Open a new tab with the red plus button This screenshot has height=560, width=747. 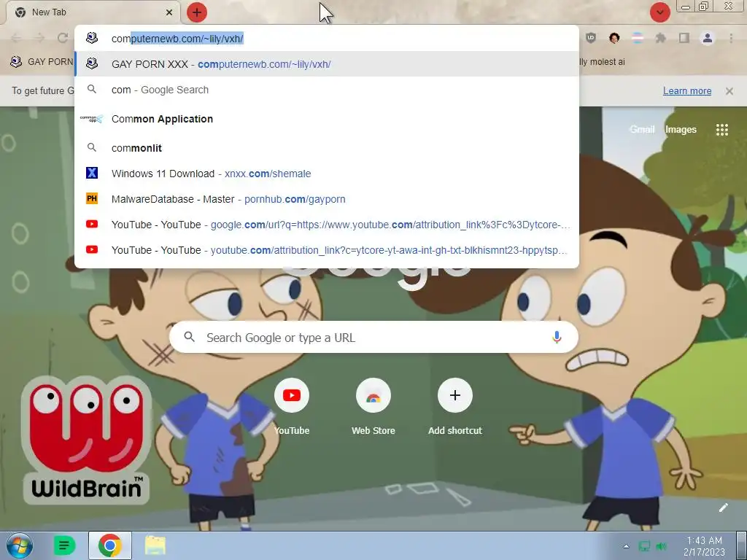tap(197, 12)
